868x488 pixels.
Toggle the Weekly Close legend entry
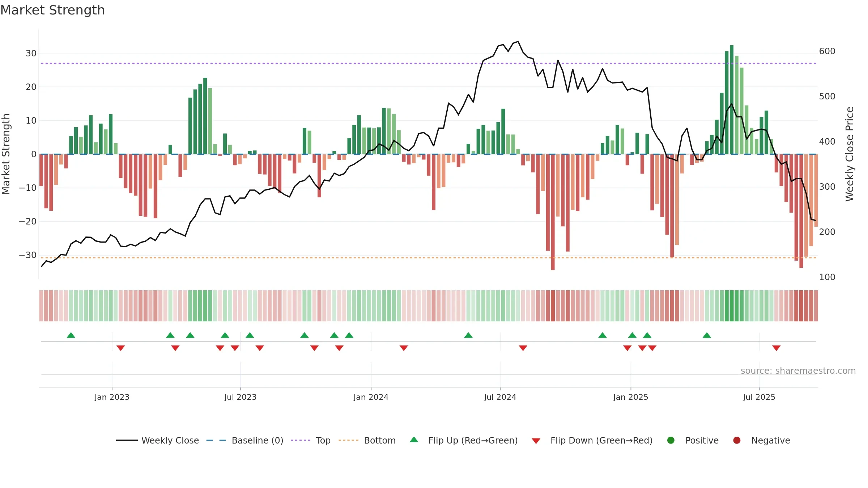(x=170, y=440)
